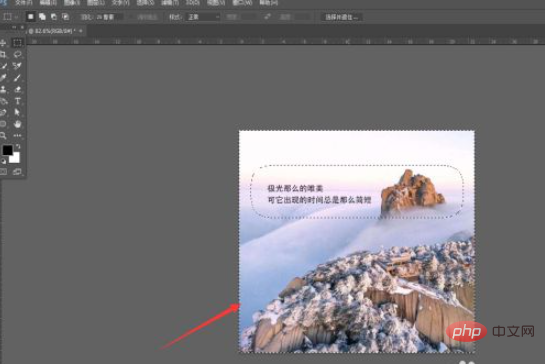
Task: Click the Add to Selection mode button
Action: 42,17
